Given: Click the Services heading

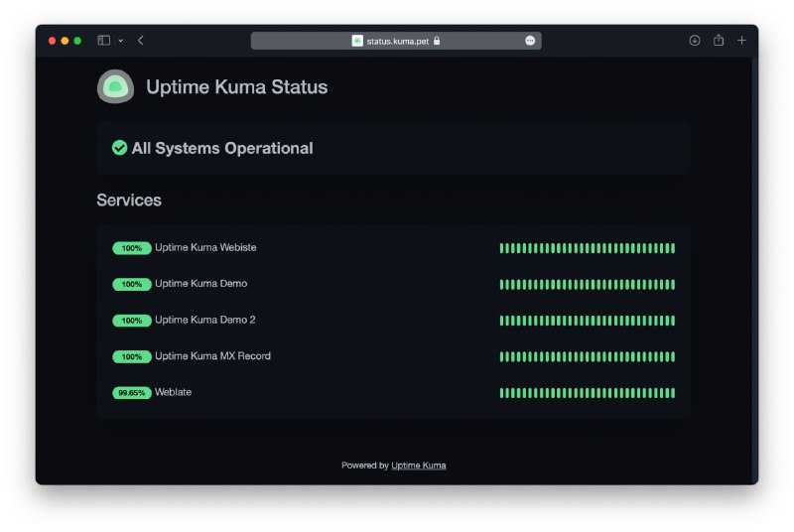Looking at the screenshot, I should coord(129,200).
